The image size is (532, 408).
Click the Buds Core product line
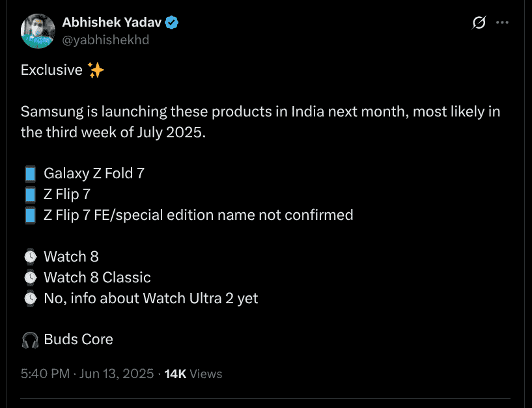[77, 339]
